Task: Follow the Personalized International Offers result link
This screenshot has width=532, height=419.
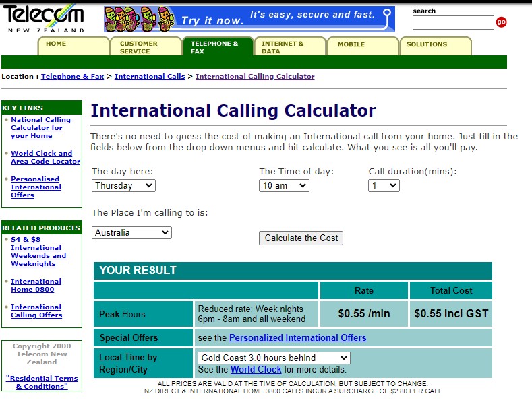Action: click(x=297, y=337)
